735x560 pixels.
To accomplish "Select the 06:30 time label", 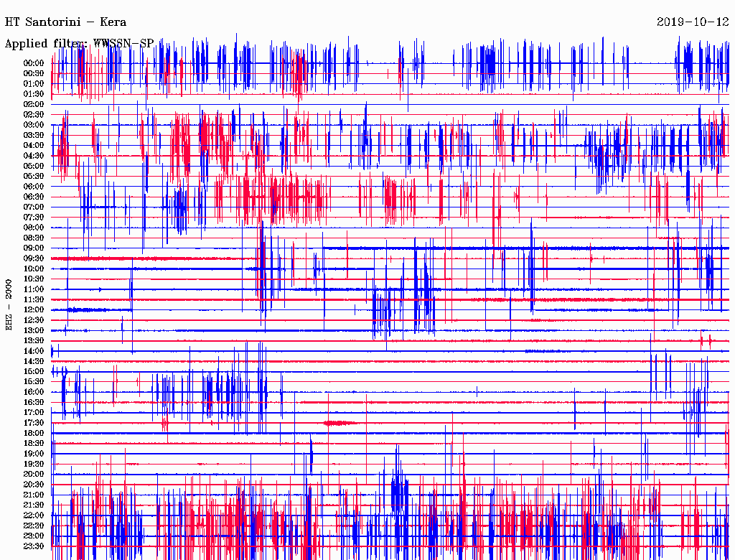I will tap(34, 197).
